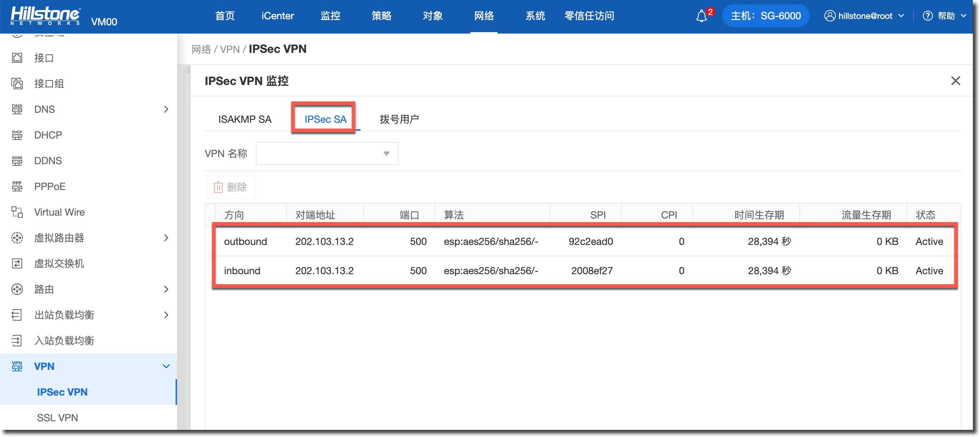Image resolution: width=980 pixels, height=437 pixels.
Task: Click the 接口组 interface group icon
Action: (x=17, y=83)
